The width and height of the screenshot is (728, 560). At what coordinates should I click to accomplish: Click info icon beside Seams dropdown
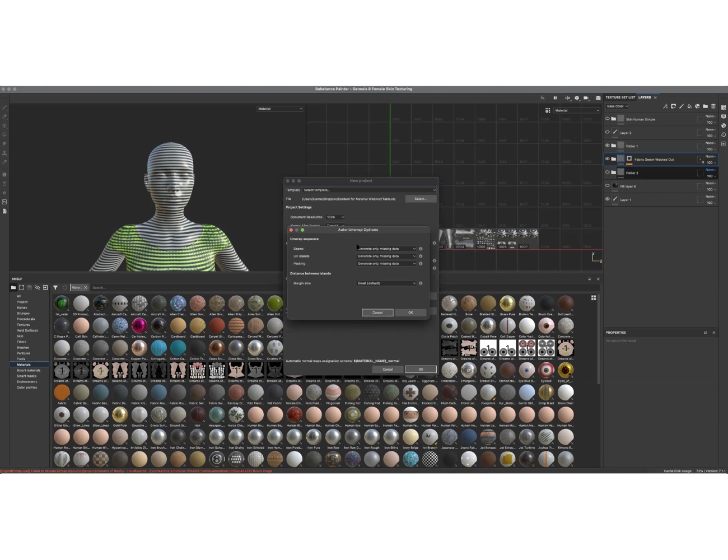[x=421, y=249]
